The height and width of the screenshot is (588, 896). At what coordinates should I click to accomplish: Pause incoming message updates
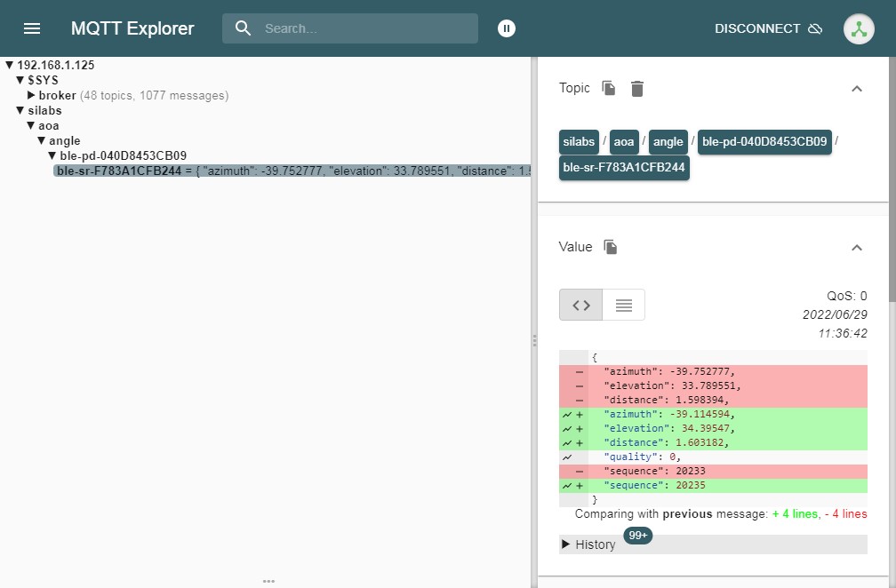(x=507, y=28)
